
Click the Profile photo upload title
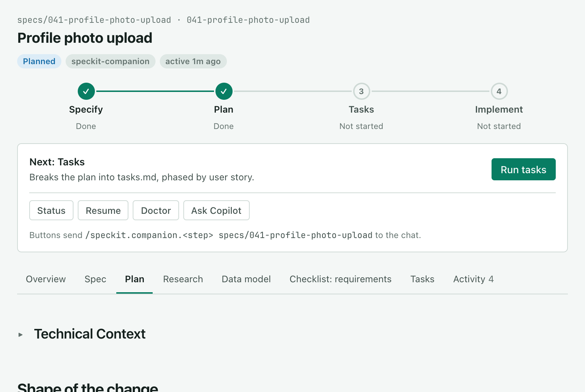point(85,38)
